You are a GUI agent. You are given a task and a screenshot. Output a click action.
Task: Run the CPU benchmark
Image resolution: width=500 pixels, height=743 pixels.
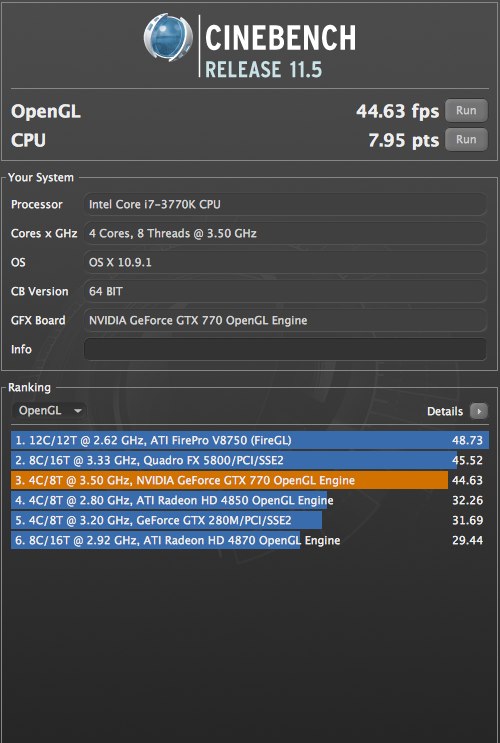click(466, 140)
